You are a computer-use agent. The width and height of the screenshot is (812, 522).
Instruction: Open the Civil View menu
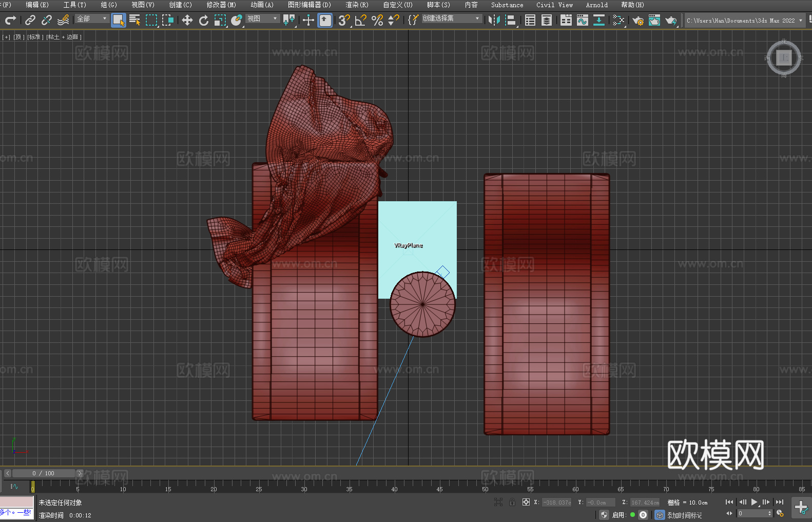pos(554,5)
